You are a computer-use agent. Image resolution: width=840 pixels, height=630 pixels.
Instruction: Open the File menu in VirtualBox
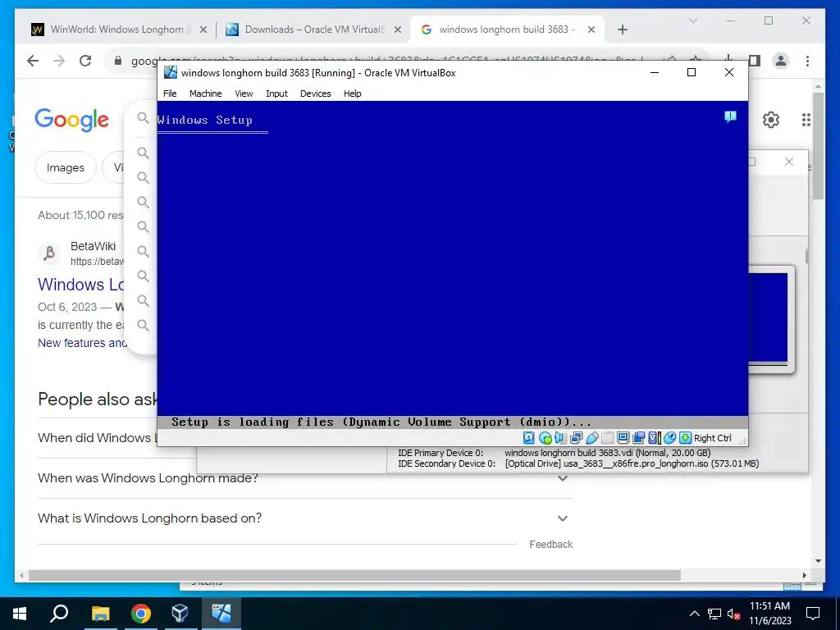tap(170, 94)
